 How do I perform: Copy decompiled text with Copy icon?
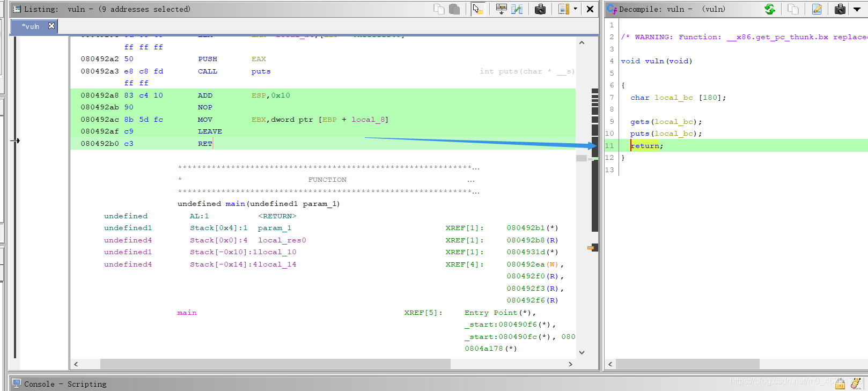pos(793,9)
